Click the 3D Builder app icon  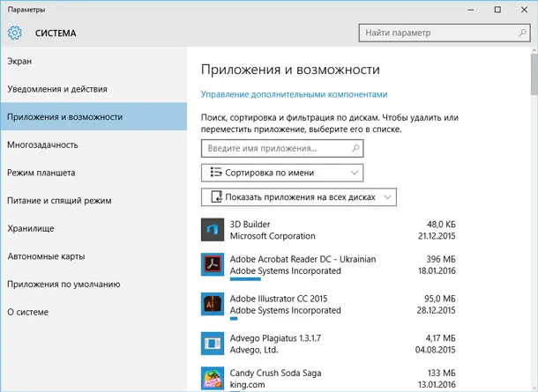pyautogui.click(x=213, y=230)
